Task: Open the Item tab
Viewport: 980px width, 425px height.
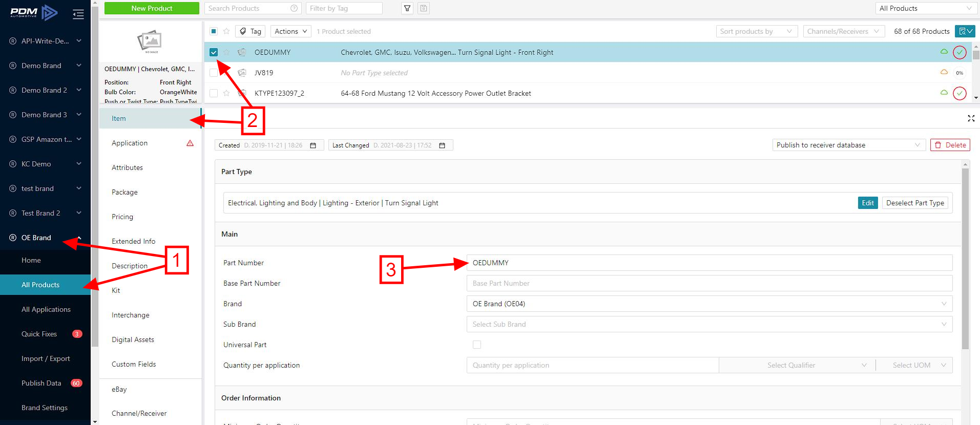Action: pos(150,118)
